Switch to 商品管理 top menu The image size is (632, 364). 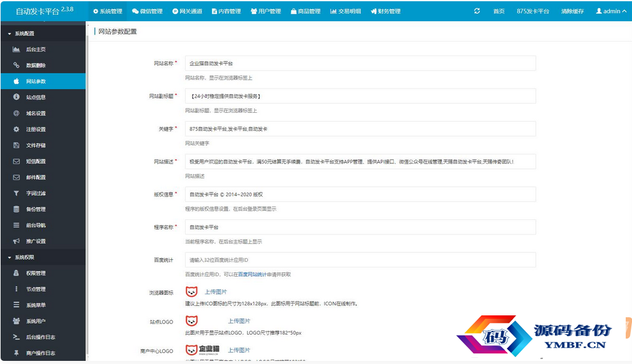click(x=305, y=11)
